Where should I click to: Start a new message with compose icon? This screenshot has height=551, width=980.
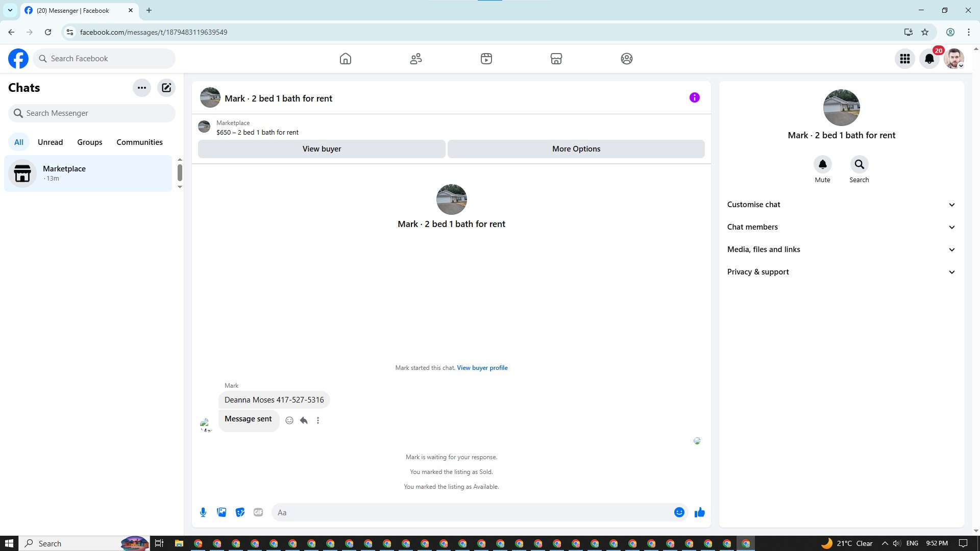(166, 88)
